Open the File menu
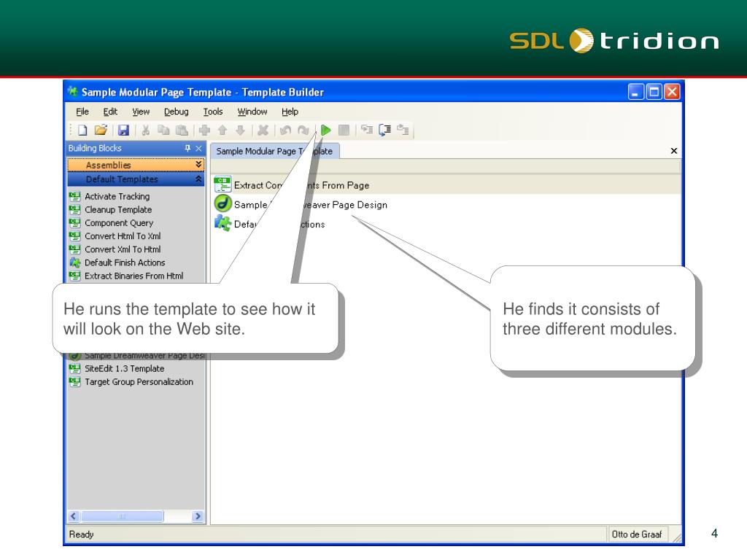Screen dimensions: 747x560 point(82,112)
